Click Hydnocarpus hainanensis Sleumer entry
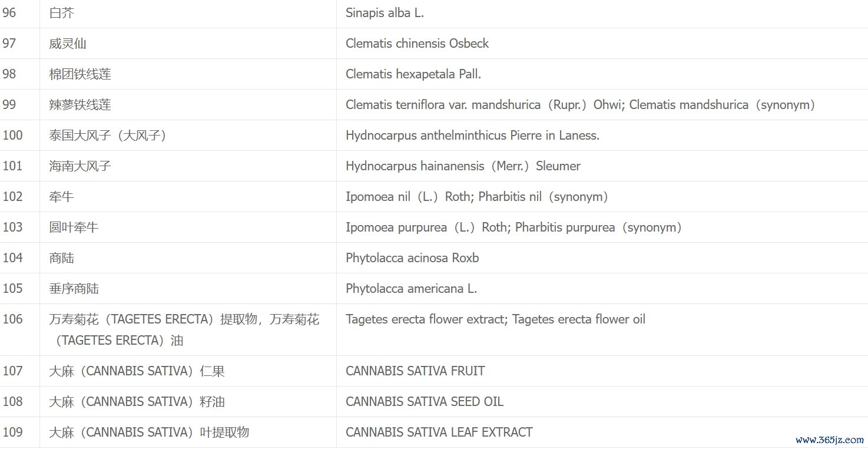Image resolution: width=868 pixels, height=449 pixels. click(463, 166)
